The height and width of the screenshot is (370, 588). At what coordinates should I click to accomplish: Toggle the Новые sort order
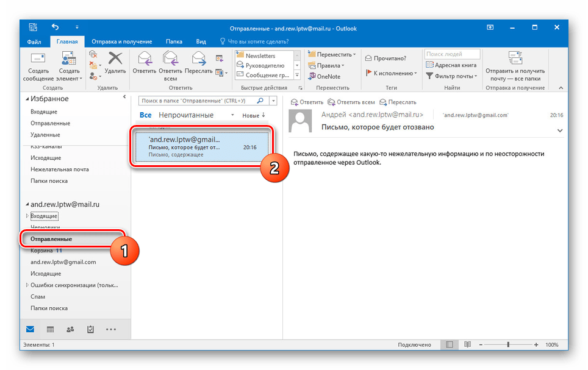click(x=254, y=115)
